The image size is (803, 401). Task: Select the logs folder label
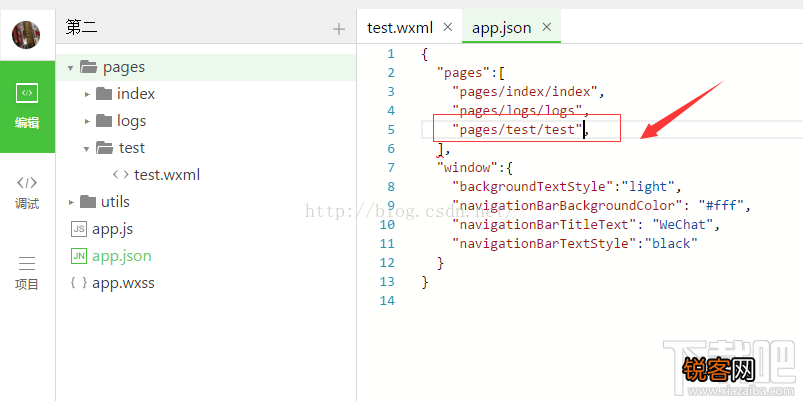pyautogui.click(x=132, y=121)
